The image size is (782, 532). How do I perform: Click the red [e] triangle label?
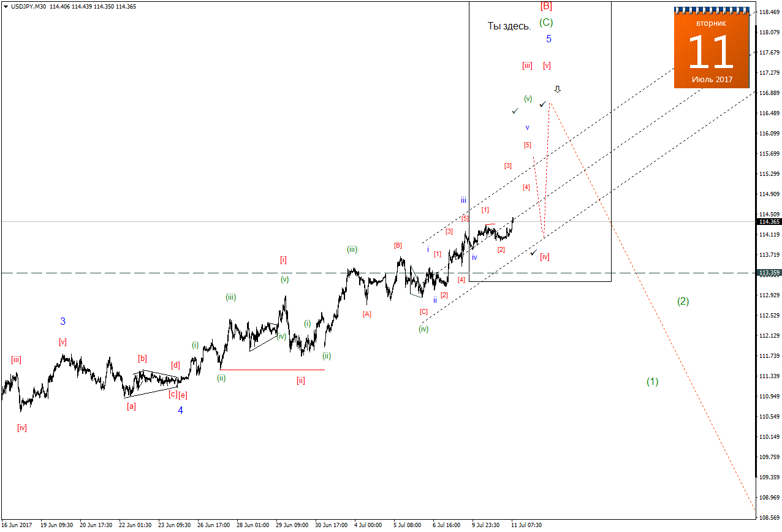pyautogui.click(x=183, y=395)
